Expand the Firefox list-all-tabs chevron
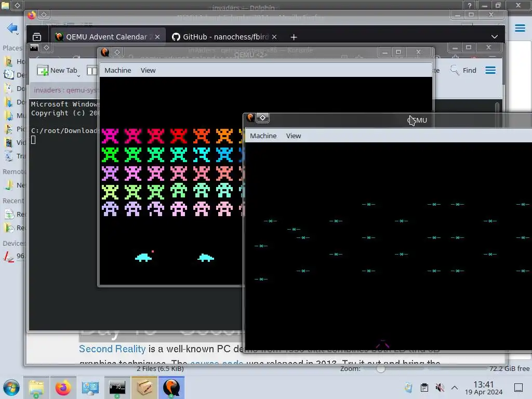Image resolution: width=532 pixels, height=399 pixels. click(495, 37)
